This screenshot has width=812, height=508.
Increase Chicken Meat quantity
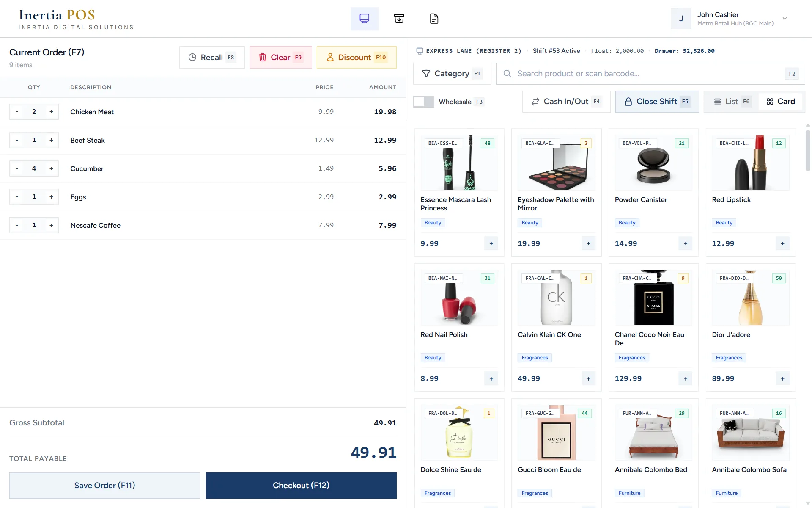[51, 112]
